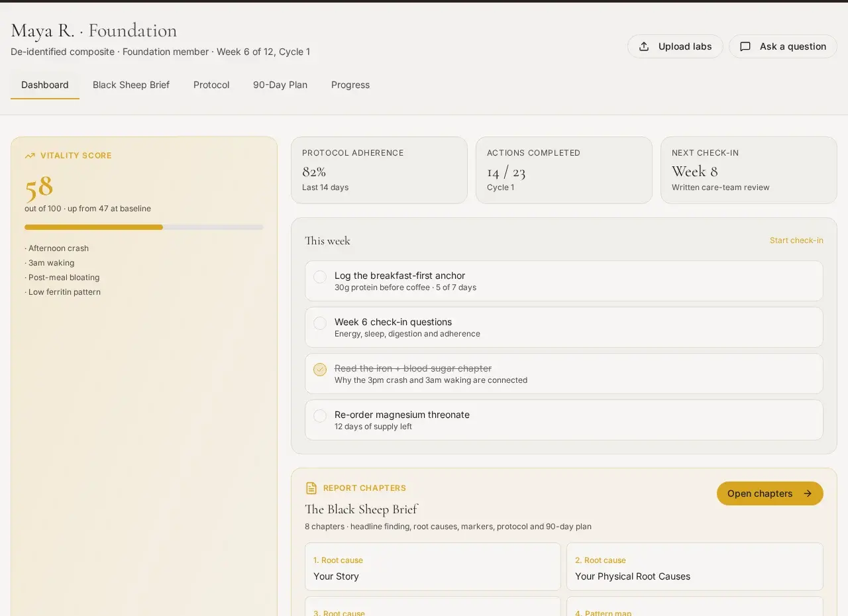Start the weekly check-in link
This screenshot has width=848, height=616.
point(796,240)
